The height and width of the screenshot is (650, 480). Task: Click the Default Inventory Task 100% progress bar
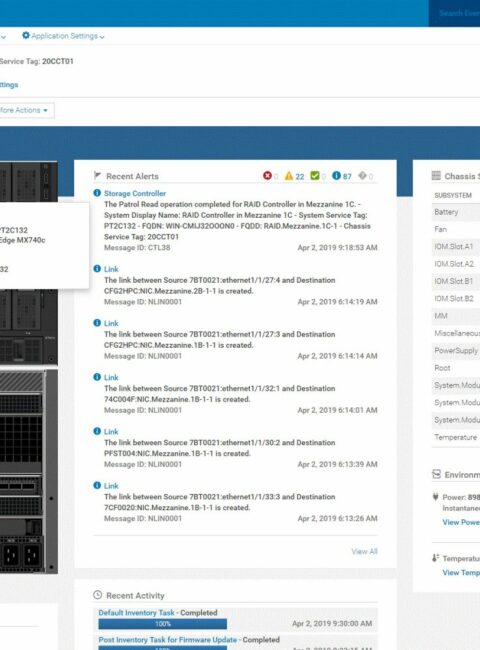pyautogui.click(x=162, y=624)
